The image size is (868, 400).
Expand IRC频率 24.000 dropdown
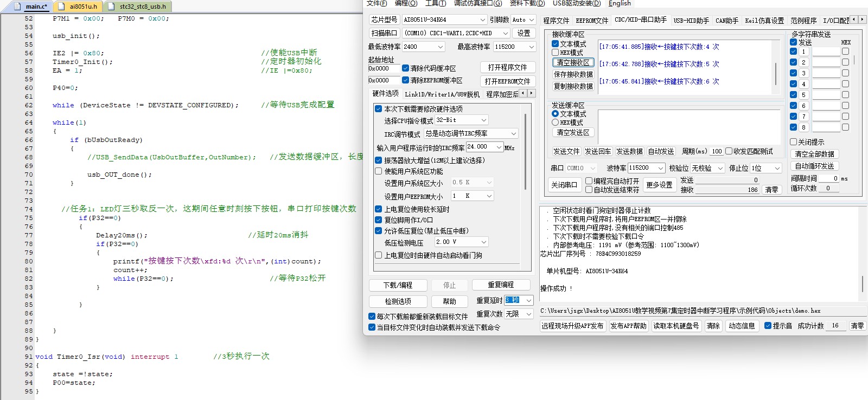[x=499, y=147]
